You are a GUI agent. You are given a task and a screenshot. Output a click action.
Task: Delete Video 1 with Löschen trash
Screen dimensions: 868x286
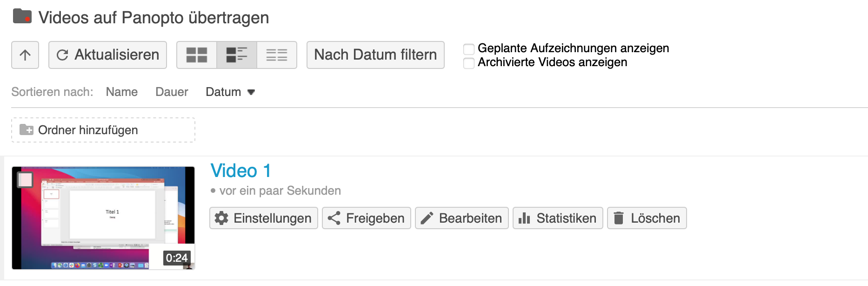pos(619,218)
